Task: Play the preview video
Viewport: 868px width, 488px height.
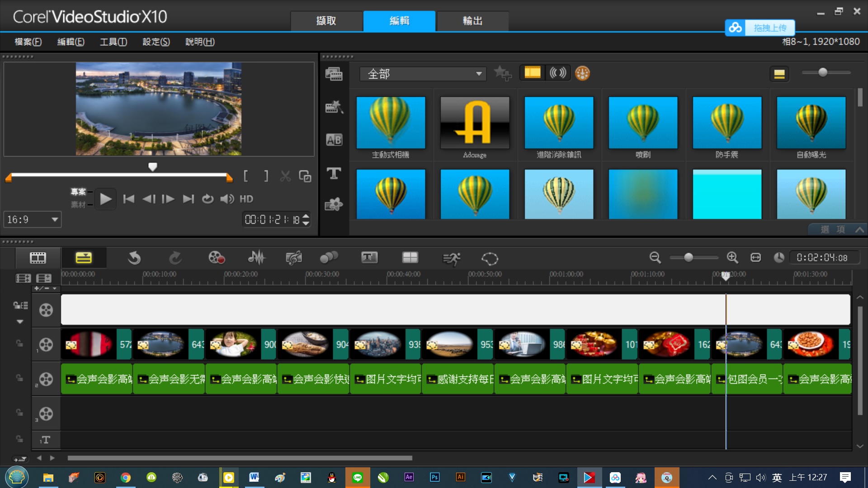Action: click(x=105, y=199)
